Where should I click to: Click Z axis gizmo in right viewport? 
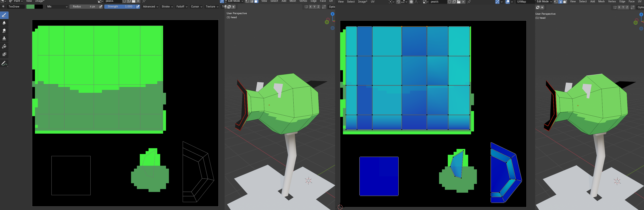[x=641, y=15]
